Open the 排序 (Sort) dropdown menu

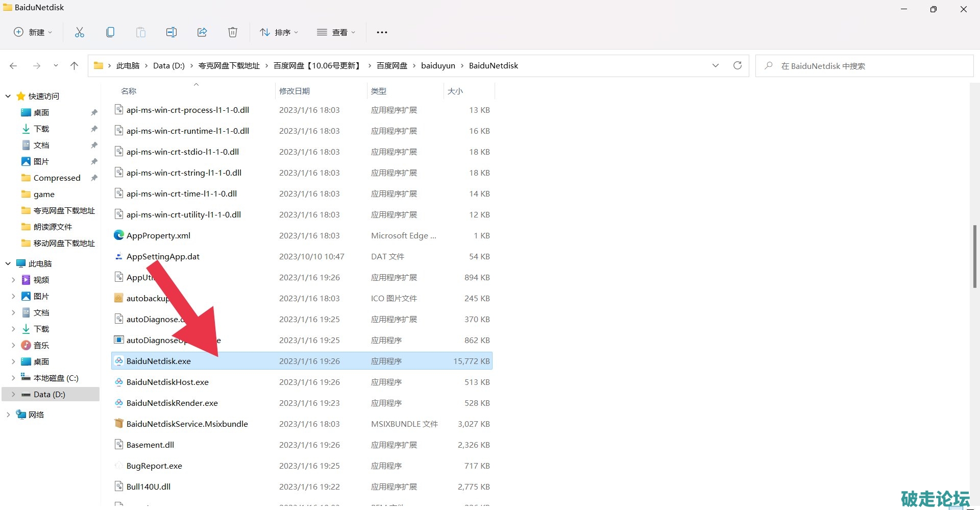279,32
